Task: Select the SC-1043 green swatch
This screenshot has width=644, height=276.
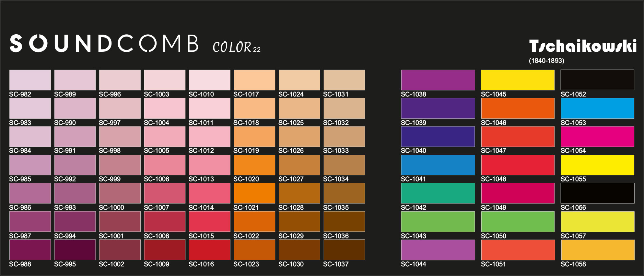Action: (438, 222)
